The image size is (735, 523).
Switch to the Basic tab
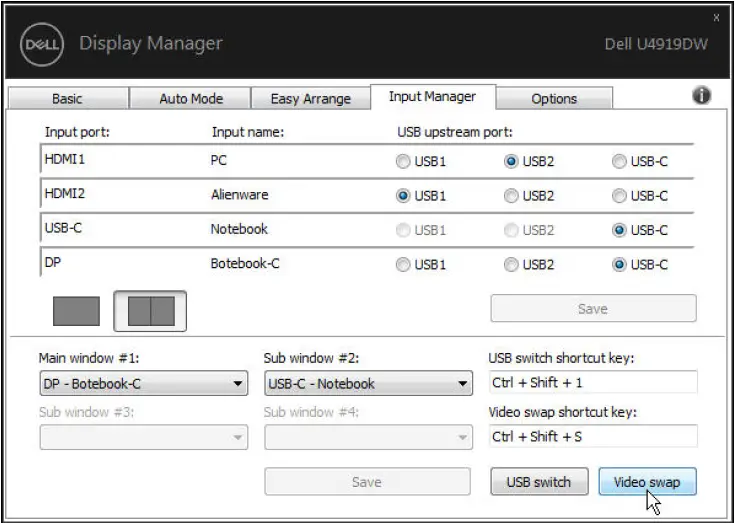(x=67, y=99)
